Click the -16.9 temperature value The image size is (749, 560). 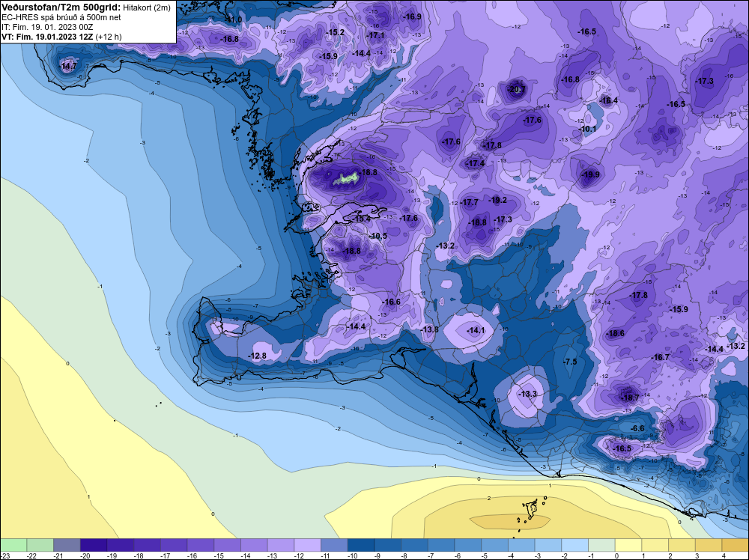point(413,16)
